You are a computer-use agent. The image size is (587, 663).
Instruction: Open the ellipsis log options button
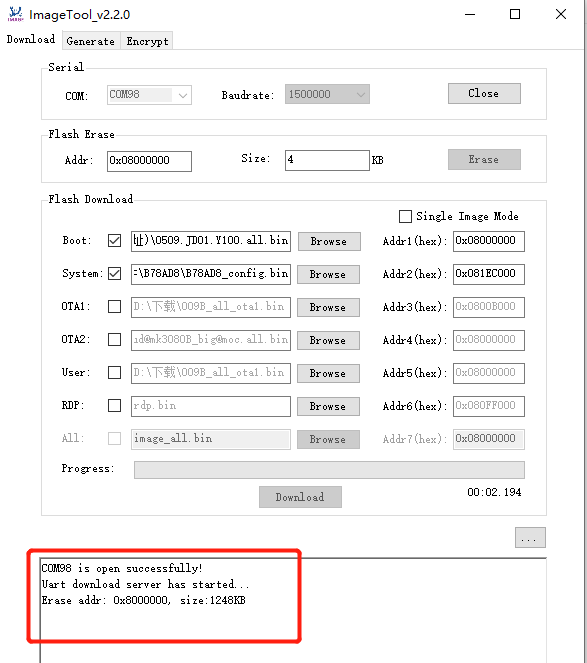coord(530,537)
